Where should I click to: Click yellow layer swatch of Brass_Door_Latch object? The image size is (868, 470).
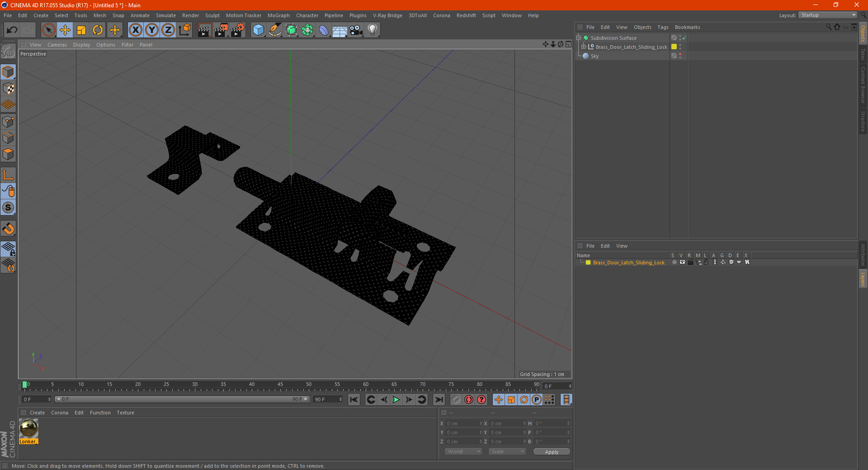click(x=674, y=47)
